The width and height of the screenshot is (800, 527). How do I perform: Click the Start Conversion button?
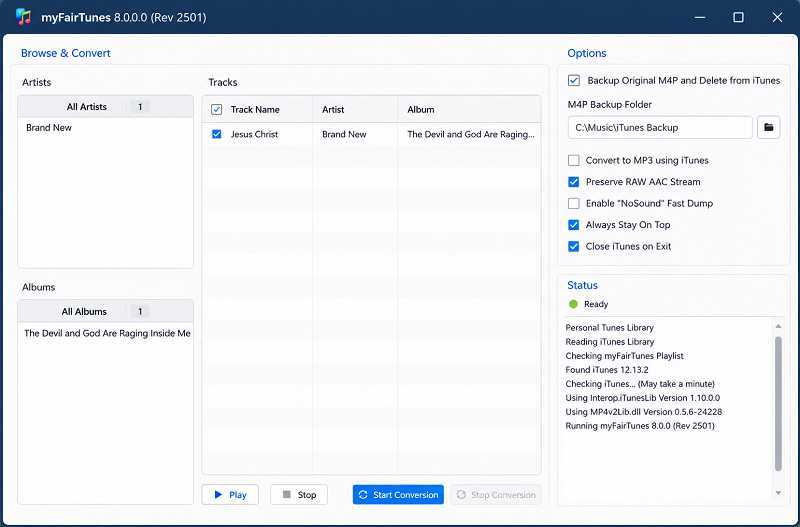pos(398,495)
